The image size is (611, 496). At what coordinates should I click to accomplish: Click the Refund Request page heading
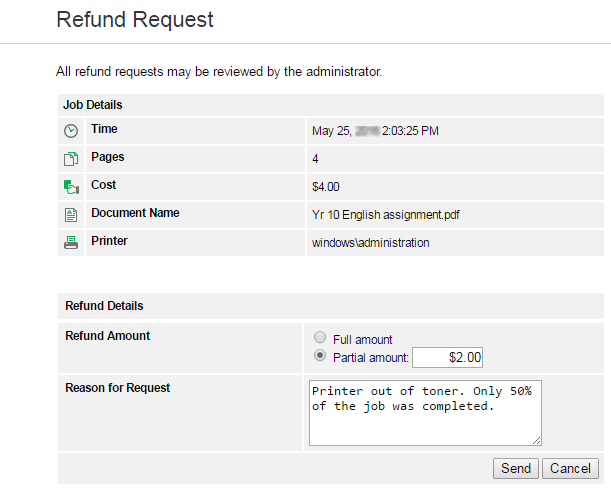click(x=135, y=19)
